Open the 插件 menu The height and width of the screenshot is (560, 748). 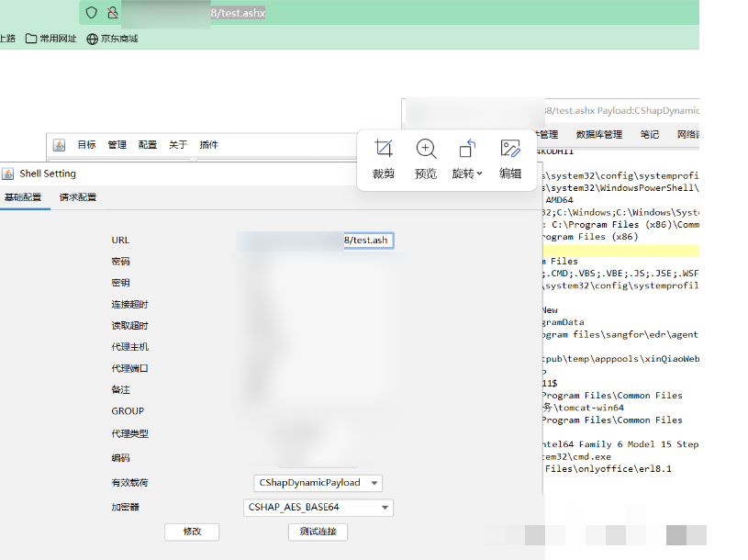click(x=208, y=144)
